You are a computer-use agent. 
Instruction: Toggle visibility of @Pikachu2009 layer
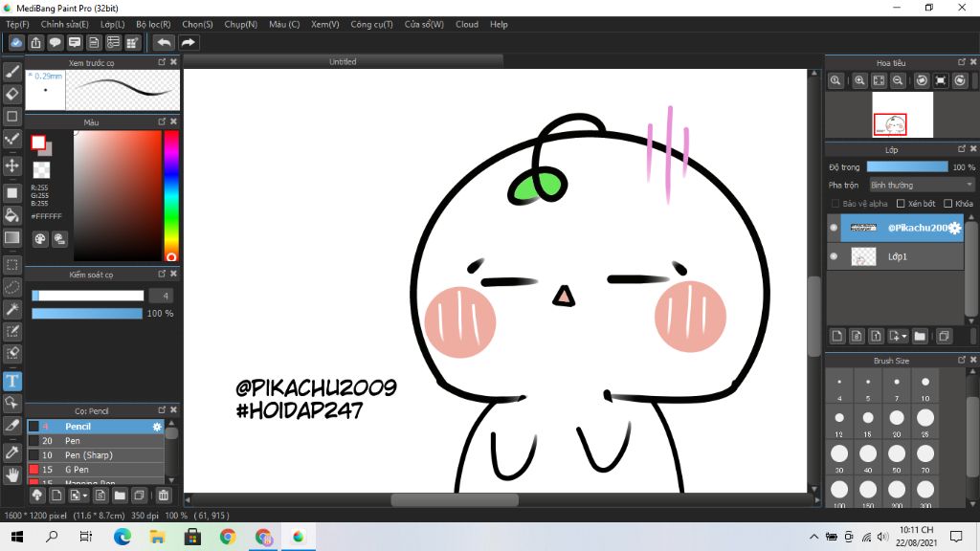click(834, 228)
